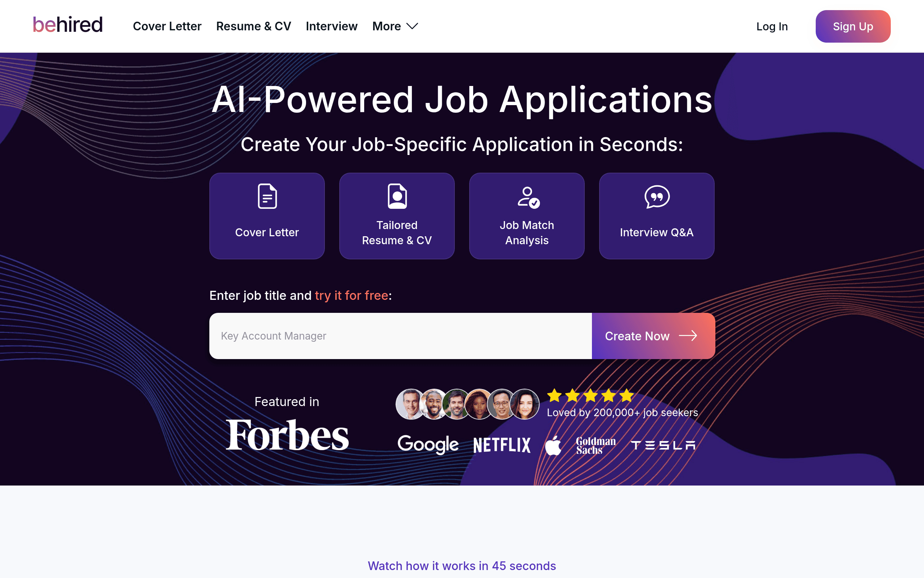Screen dimensions: 924x578
Task: Click the Forbes logo
Action: pyautogui.click(x=287, y=435)
